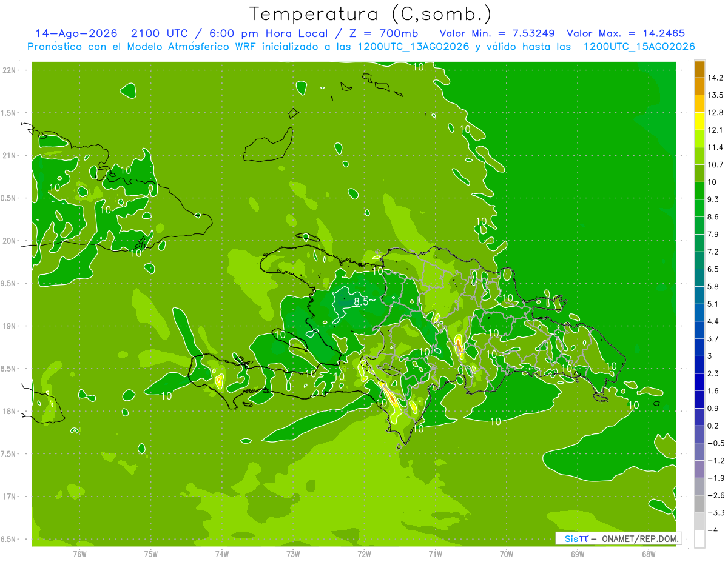Pick the orange swatch above the 14.2 label

(699, 70)
